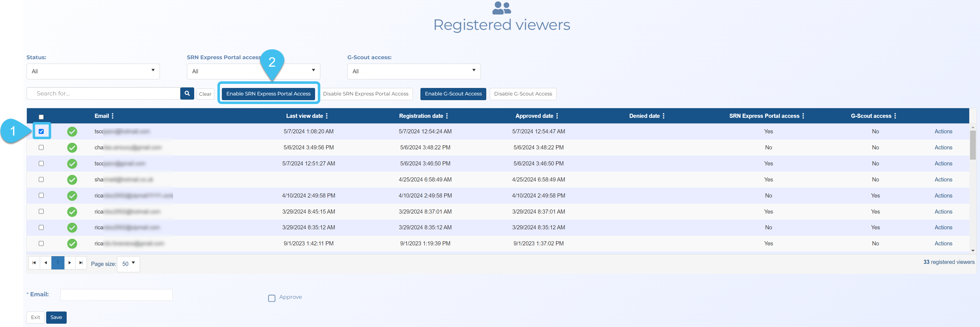Open Denied date column menu icon
The width and height of the screenshot is (980, 327).
point(664,116)
